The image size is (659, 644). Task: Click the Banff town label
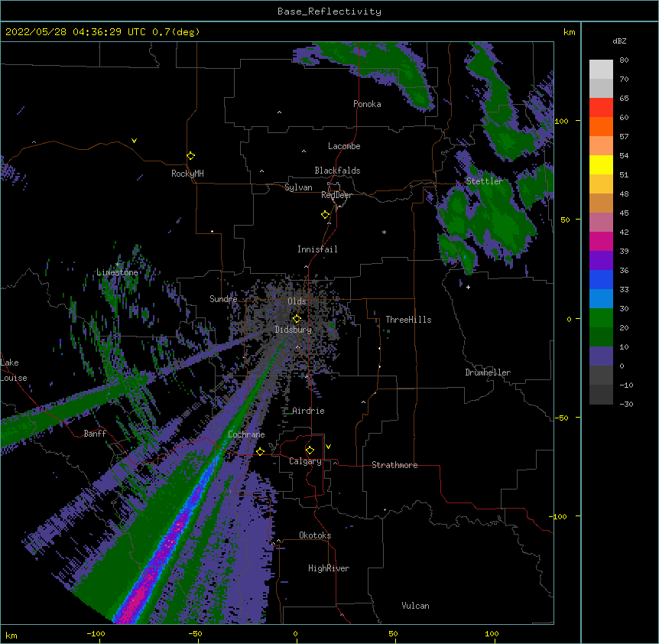pos(95,434)
